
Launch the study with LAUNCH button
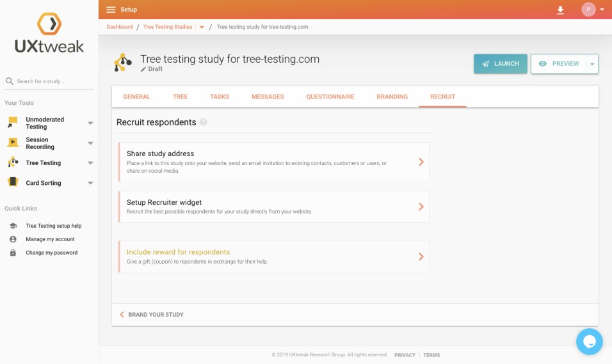pyautogui.click(x=501, y=63)
